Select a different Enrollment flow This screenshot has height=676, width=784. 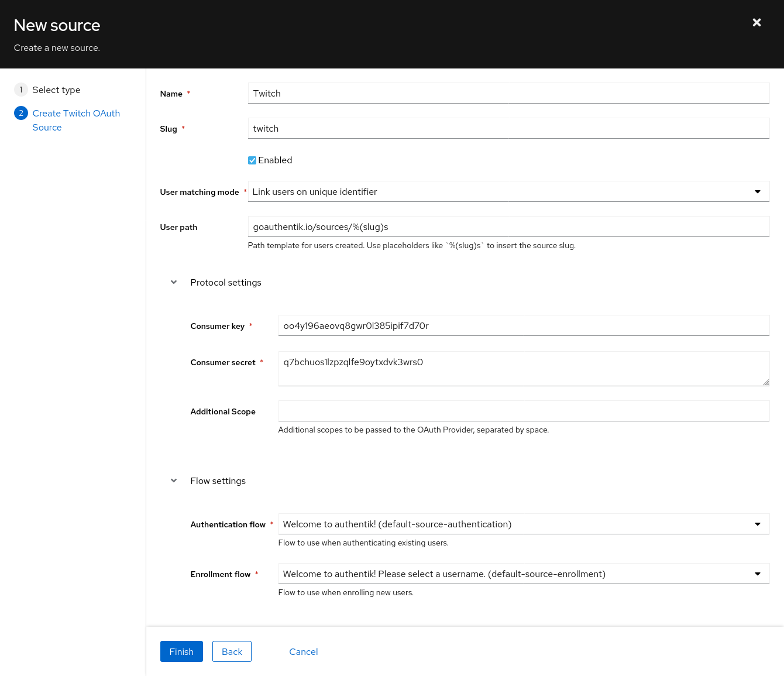(x=524, y=574)
